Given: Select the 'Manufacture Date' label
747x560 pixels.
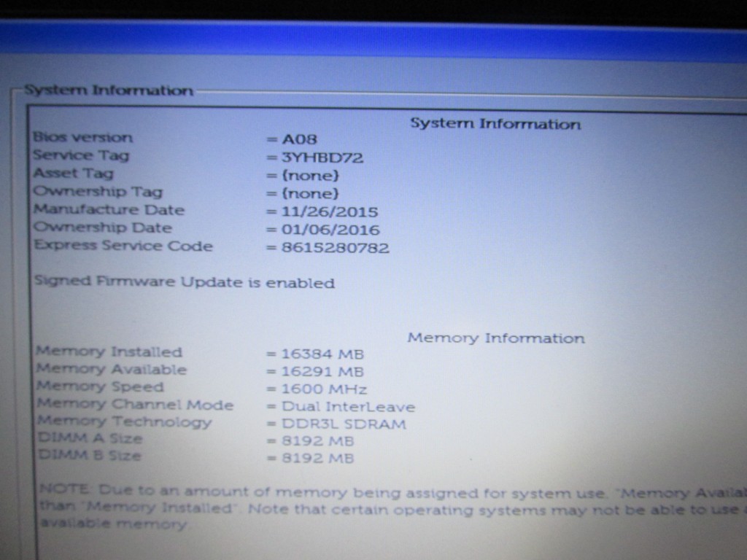Looking at the screenshot, I should click(x=109, y=209).
